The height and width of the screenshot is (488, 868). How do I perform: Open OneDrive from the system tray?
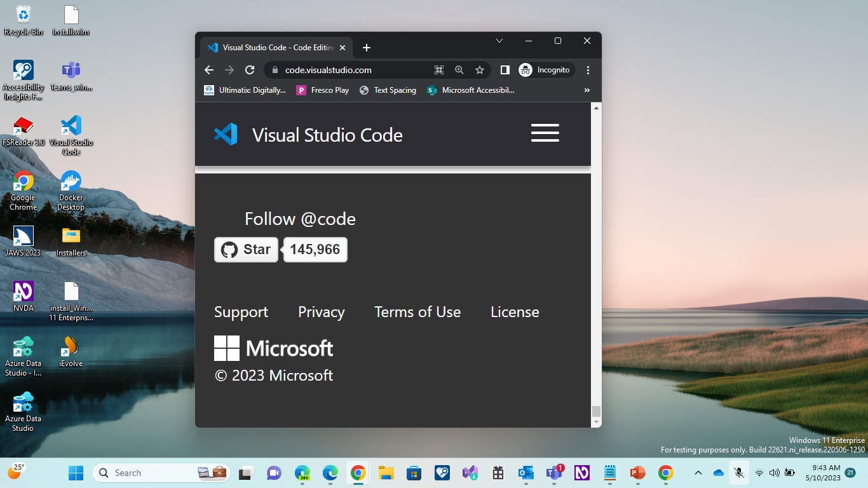[719, 473]
